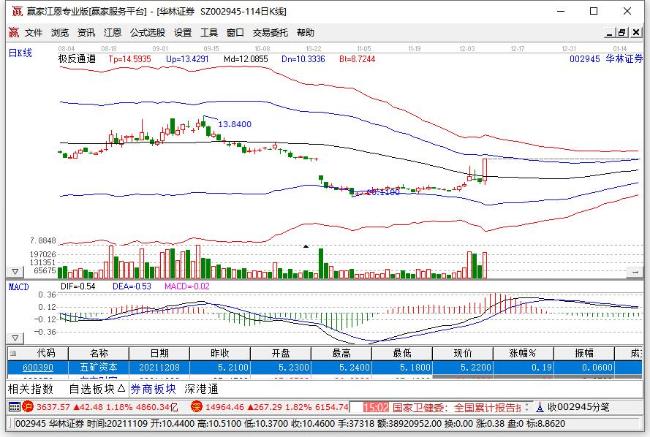Click the Dn=10.3336 indicator value
Image resolution: width=650 pixels, height=437 pixels.
pyautogui.click(x=303, y=59)
